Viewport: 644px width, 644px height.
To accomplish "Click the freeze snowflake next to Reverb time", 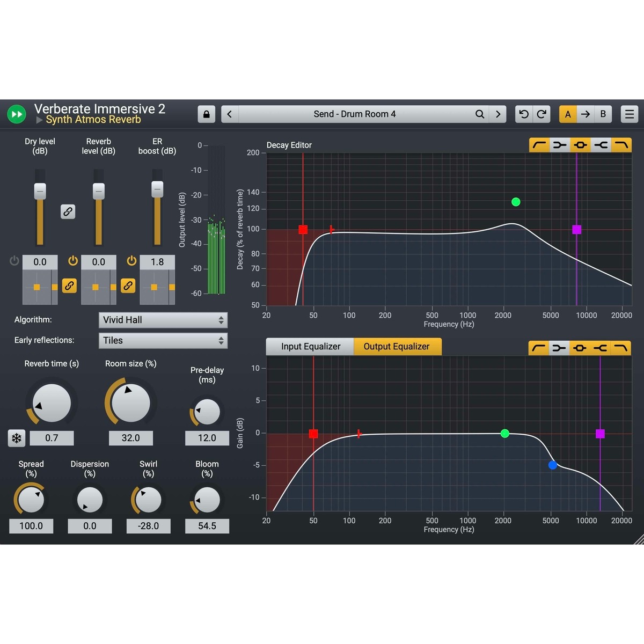I will point(17,438).
